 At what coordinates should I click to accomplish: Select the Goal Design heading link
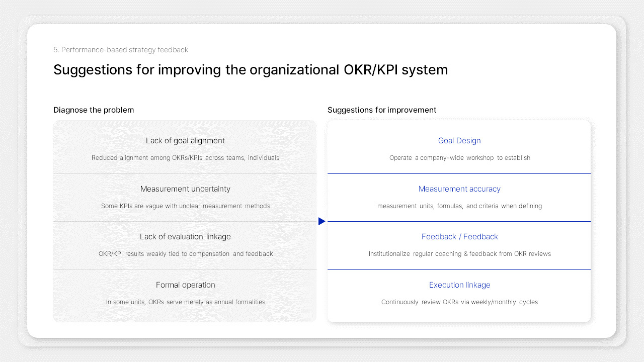tap(459, 140)
